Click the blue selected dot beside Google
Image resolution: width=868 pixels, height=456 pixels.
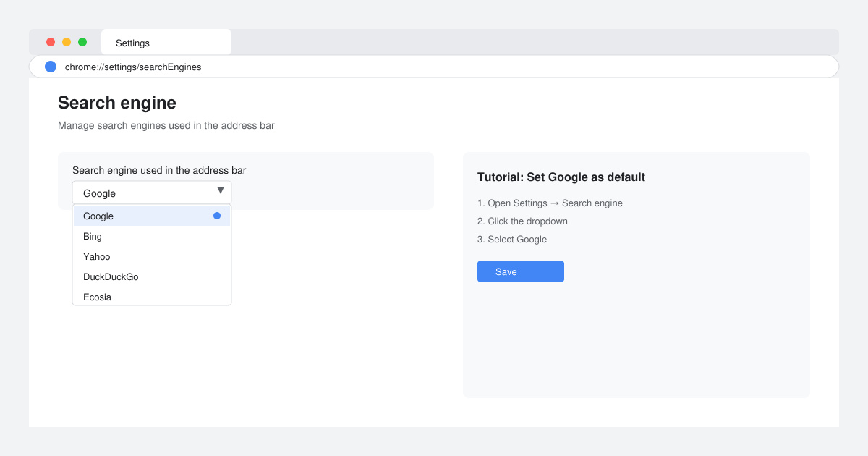(x=217, y=216)
